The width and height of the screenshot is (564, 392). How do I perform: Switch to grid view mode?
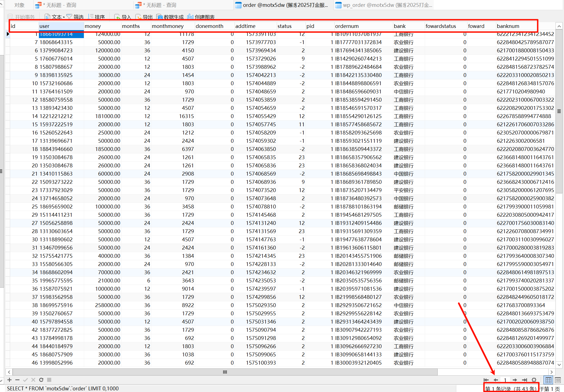coord(548,380)
